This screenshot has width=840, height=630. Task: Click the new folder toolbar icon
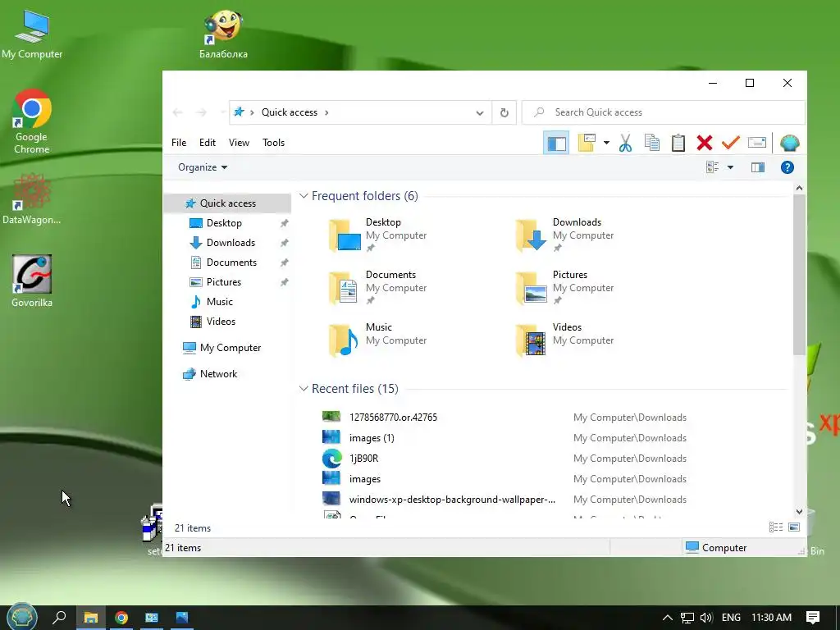click(x=587, y=143)
